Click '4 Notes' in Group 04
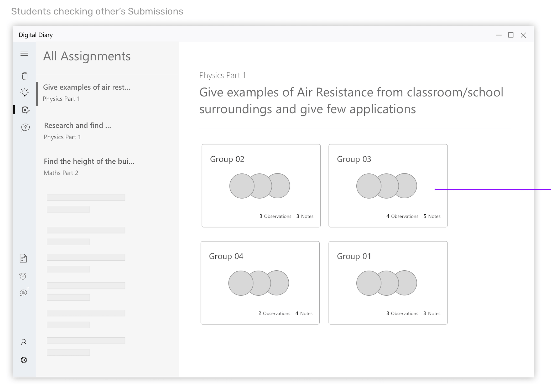Image resolution: width=551 pixels, height=392 pixels. [304, 313]
